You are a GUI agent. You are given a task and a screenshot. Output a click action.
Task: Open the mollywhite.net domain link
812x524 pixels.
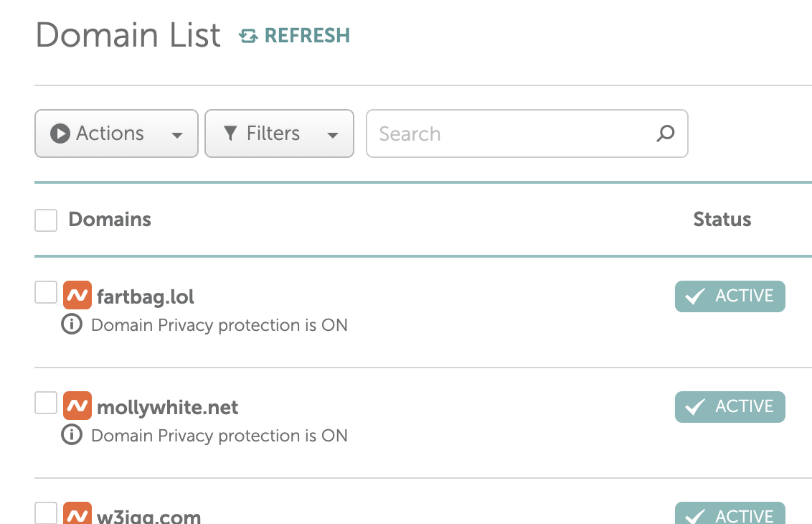tap(168, 407)
